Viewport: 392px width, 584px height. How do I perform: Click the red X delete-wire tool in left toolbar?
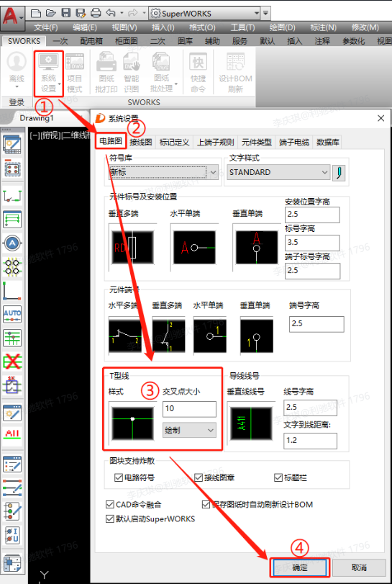(12, 361)
